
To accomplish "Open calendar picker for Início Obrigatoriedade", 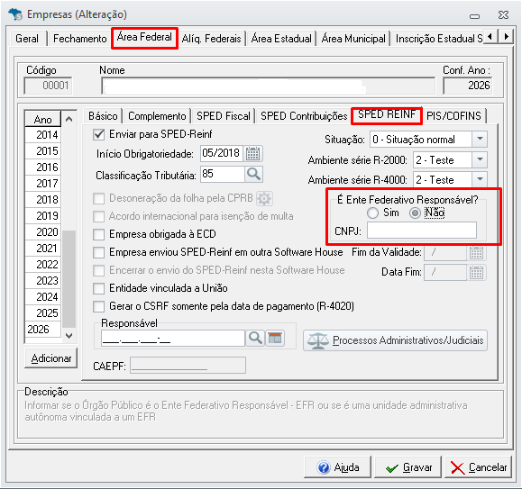I will 253,154.
